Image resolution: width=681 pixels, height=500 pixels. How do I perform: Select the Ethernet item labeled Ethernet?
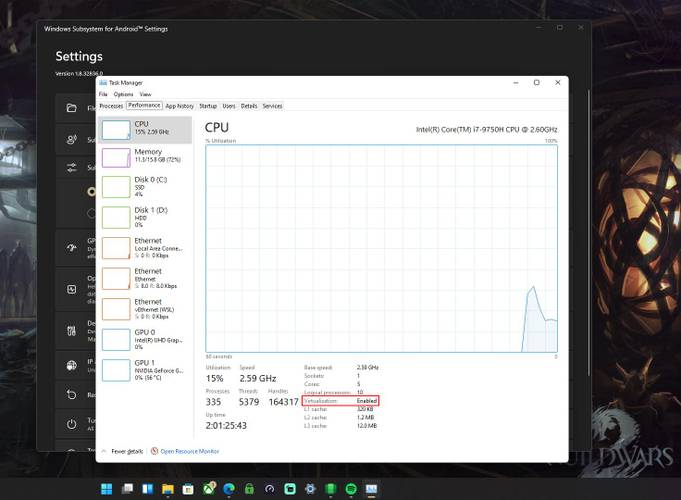(145, 278)
